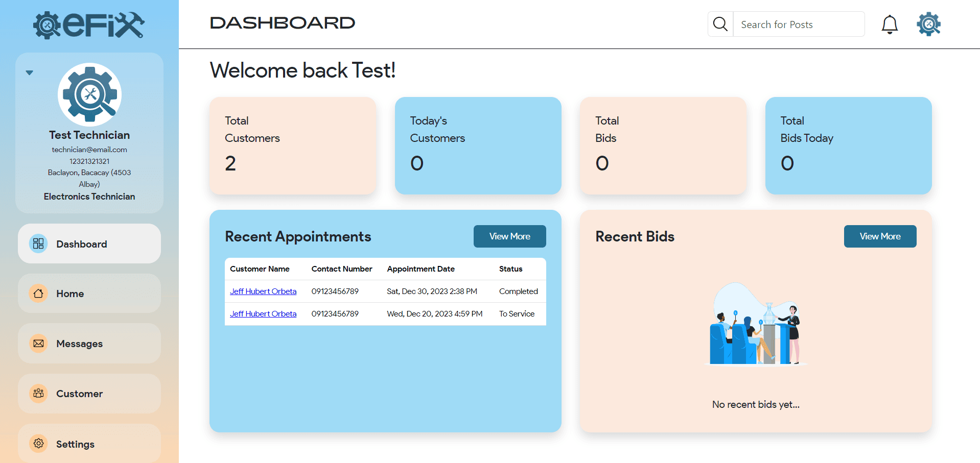This screenshot has height=463, width=980.
Task: Click the Messages envelope icon
Action: pyautogui.click(x=38, y=344)
